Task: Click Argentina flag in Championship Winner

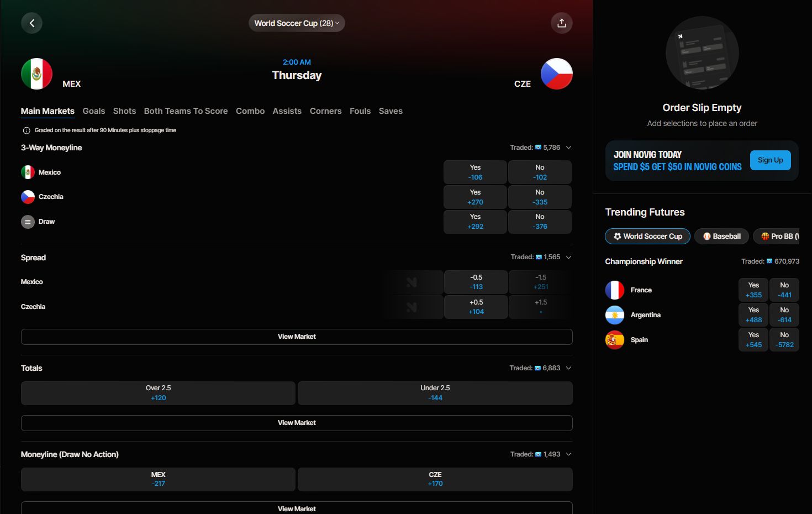Action: point(614,315)
